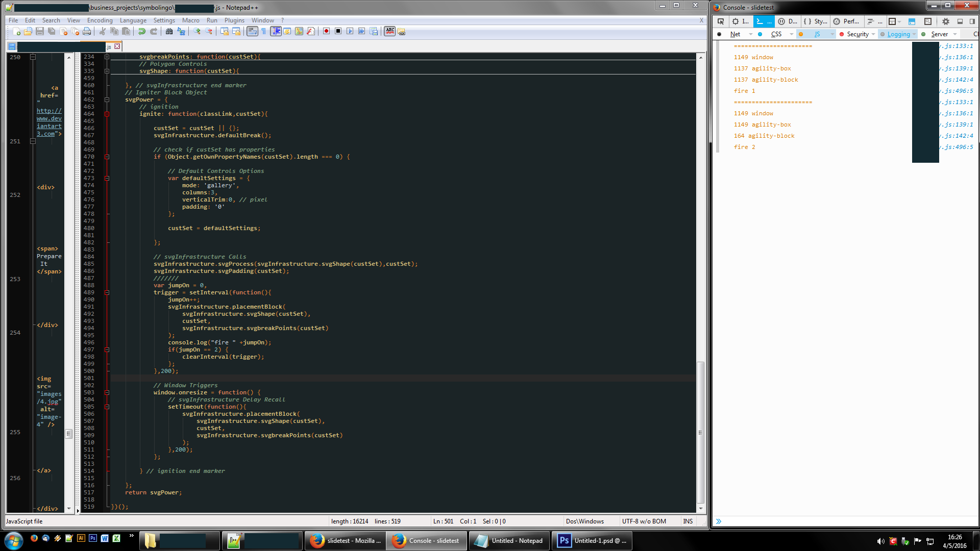Activate the devtools element picker icon
Screen dimensions: 980x551
[721, 21]
